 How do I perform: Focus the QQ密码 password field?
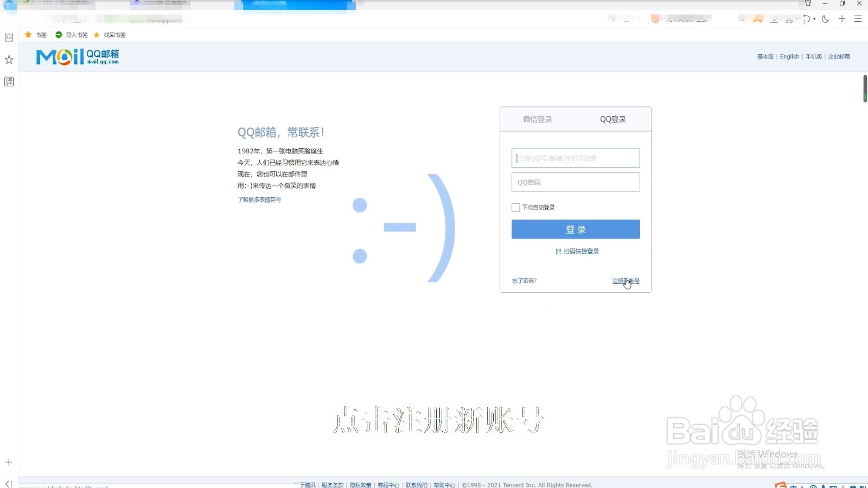[576, 182]
